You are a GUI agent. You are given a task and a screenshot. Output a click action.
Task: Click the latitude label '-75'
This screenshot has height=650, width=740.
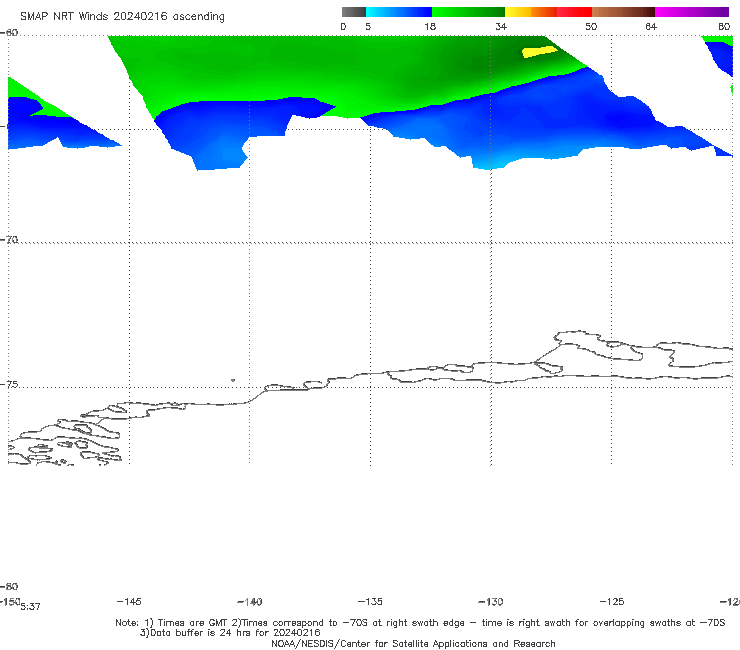(x=9, y=384)
